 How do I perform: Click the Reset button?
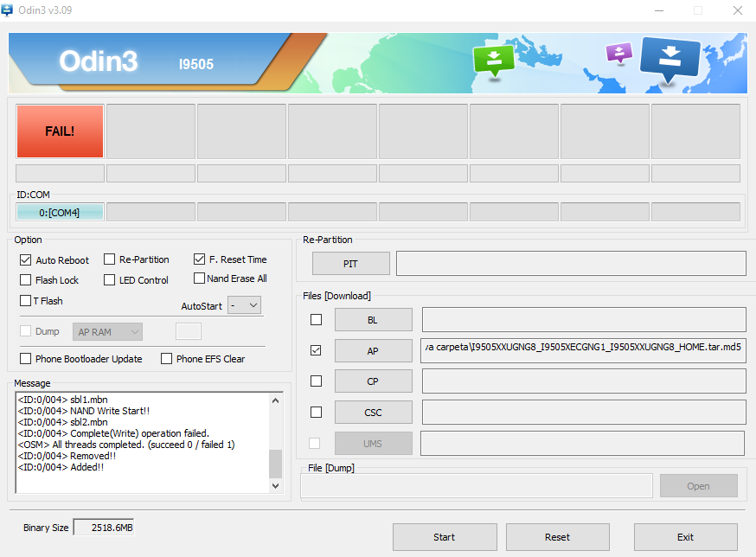[557, 537]
